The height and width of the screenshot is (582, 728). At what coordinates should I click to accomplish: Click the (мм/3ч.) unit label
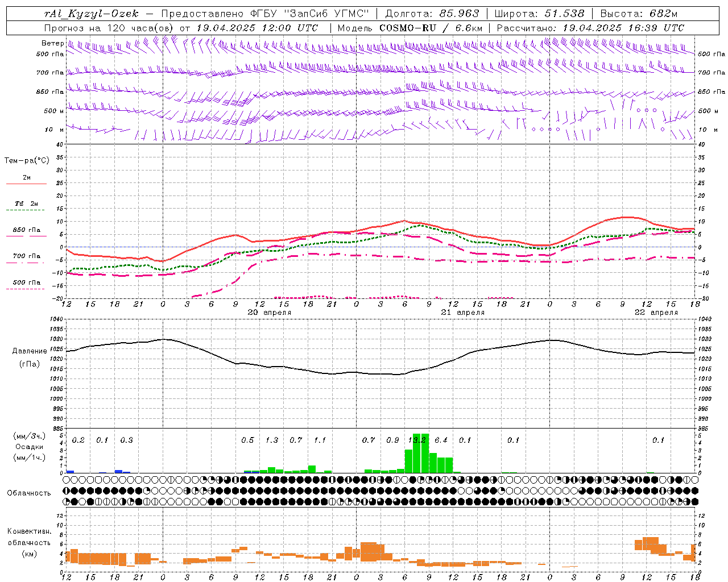coord(30,435)
